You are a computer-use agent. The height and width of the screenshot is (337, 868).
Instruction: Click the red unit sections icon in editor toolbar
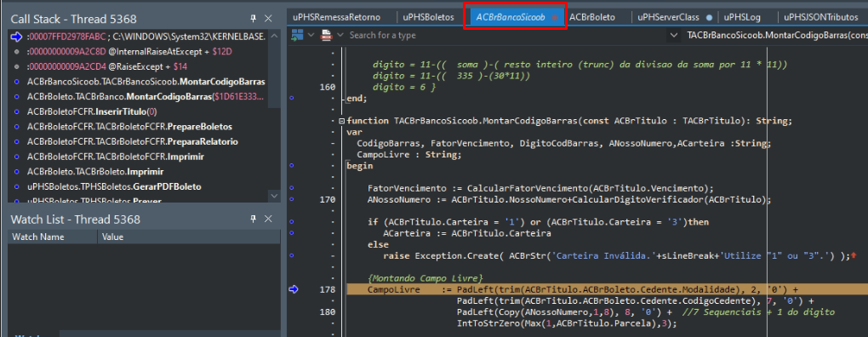tap(326, 35)
